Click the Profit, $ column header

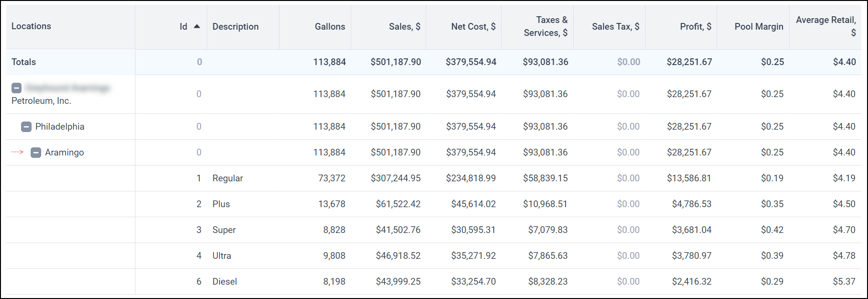coord(695,27)
